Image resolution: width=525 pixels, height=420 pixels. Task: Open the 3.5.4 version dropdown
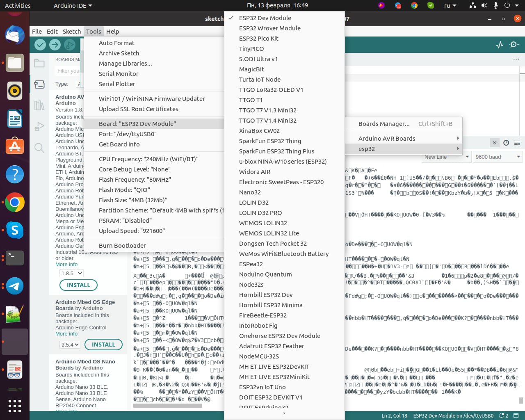(x=70, y=345)
